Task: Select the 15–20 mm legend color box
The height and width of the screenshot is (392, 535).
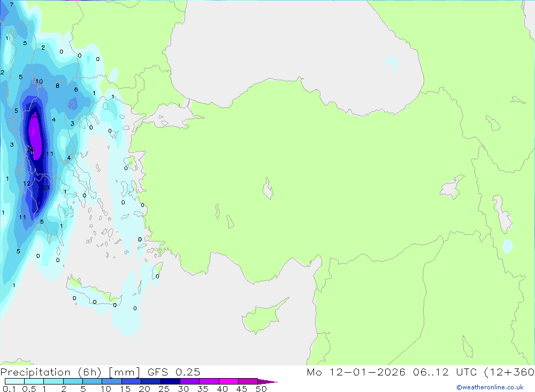Action: 131,381
